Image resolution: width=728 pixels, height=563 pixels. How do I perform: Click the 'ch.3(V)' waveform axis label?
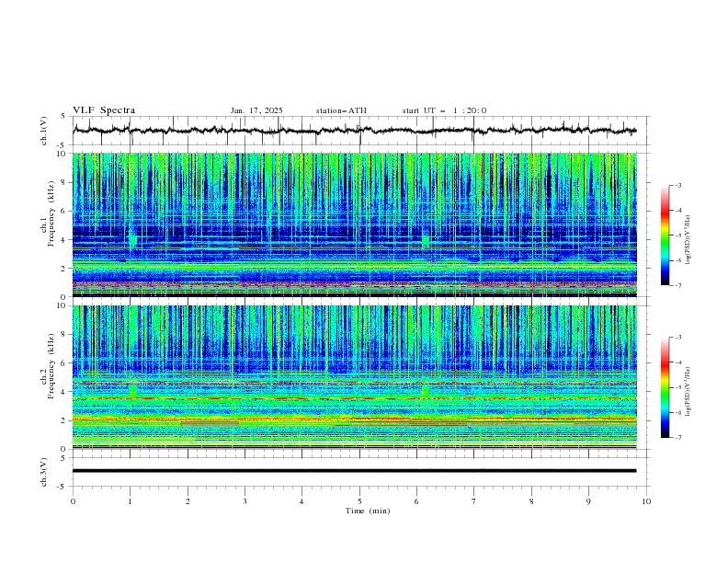[44, 472]
